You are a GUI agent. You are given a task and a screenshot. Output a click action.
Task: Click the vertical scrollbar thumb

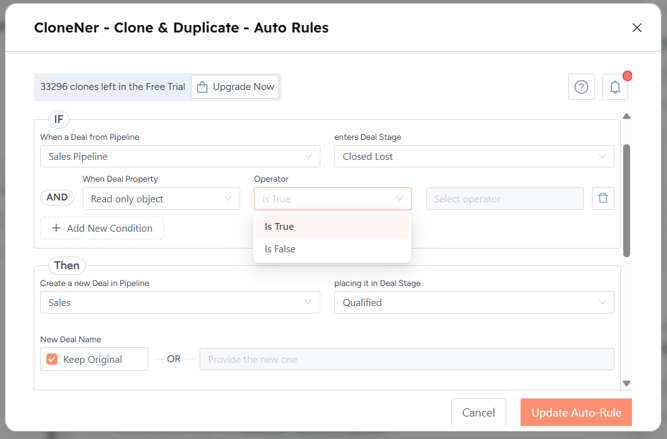click(x=626, y=201)
